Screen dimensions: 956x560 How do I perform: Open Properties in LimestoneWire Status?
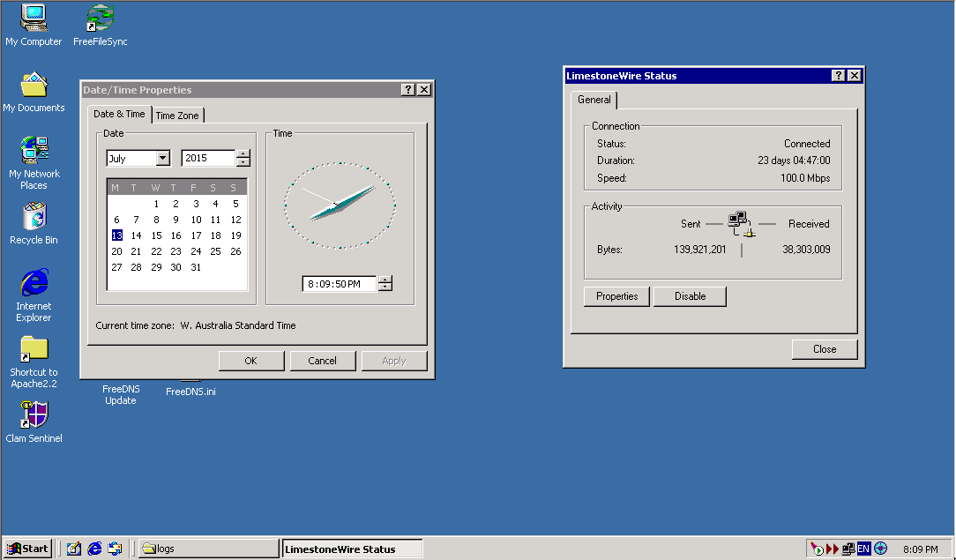coord(617,296)
